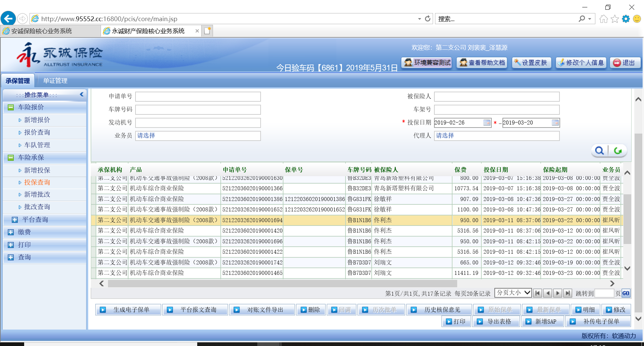
Task: Go to last page navigation icon
Action: coord(568,293)
